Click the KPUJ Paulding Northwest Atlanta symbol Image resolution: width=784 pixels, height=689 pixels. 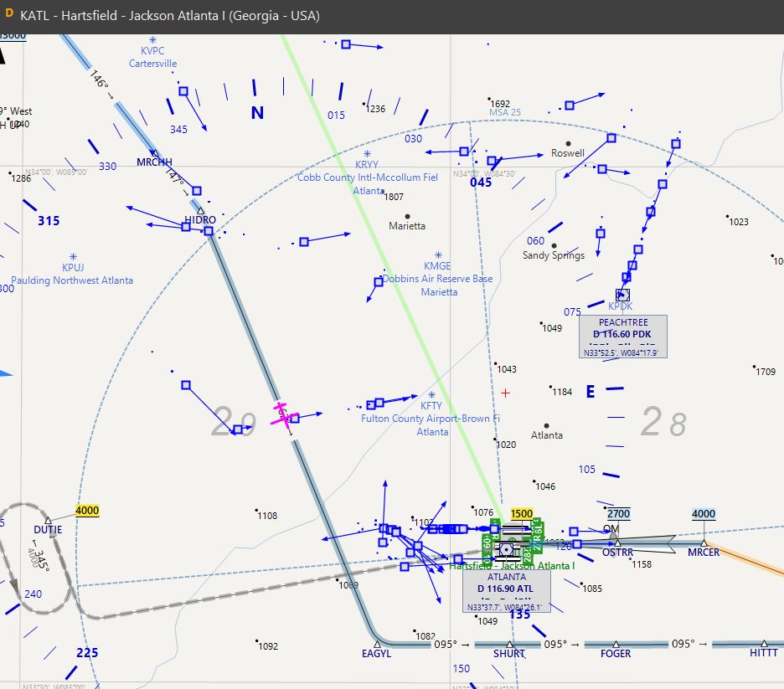point(75,258)
